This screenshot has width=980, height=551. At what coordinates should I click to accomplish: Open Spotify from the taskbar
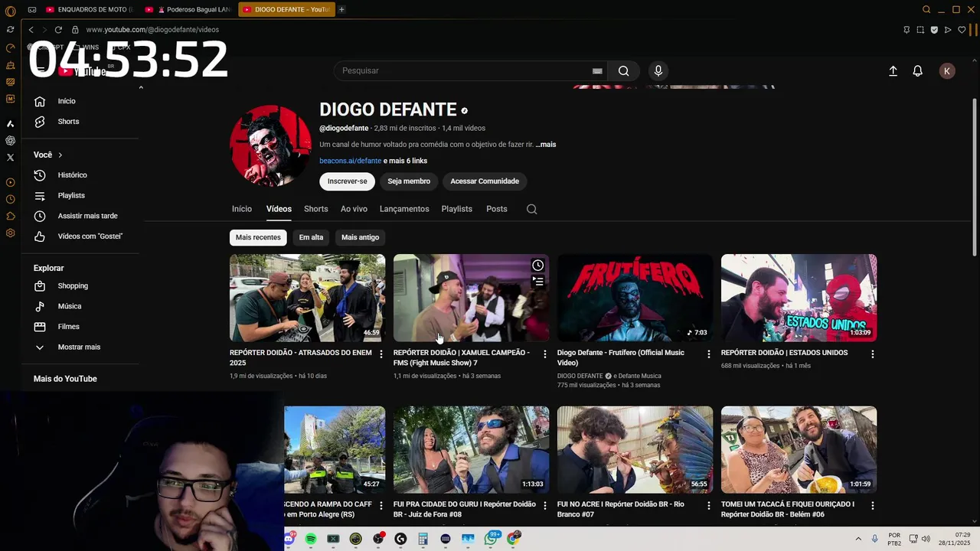tap(311, 539)
